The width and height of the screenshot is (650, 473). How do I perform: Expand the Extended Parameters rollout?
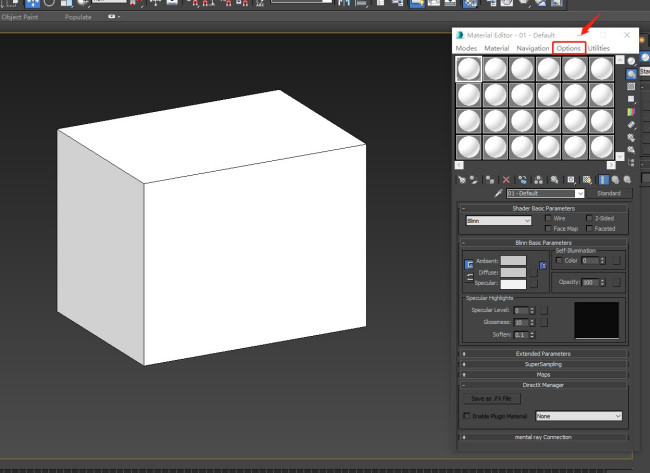pyautogui.click(x=543, y=354)
